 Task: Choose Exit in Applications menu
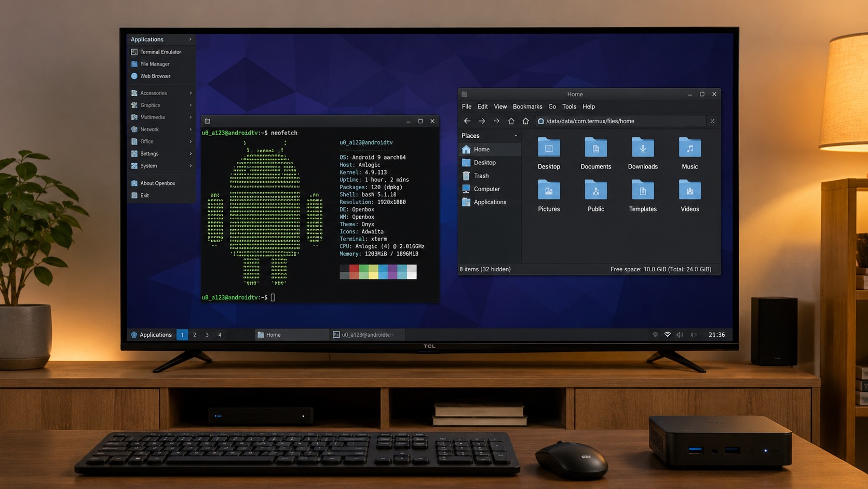161,195
